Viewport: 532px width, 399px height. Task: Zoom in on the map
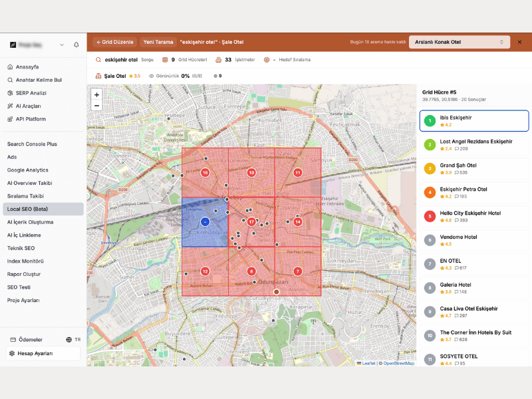pyautogui.click(x=96, y=94)
